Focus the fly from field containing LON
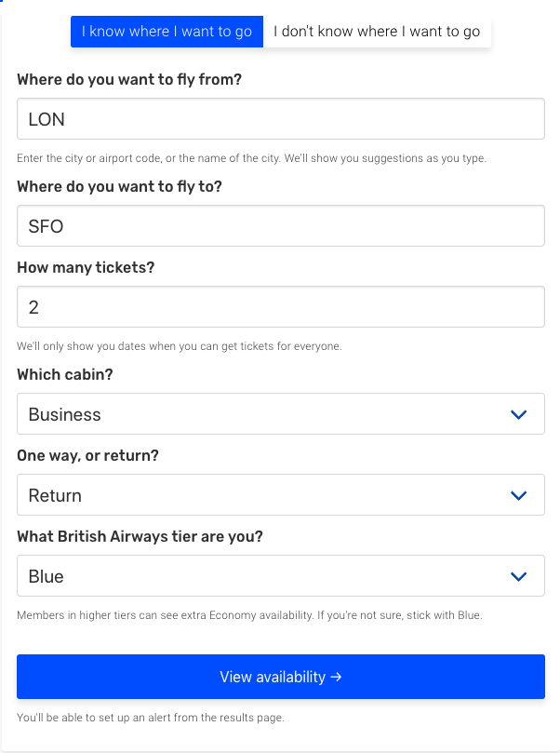 pyautogui.click(x=280, y=119)
